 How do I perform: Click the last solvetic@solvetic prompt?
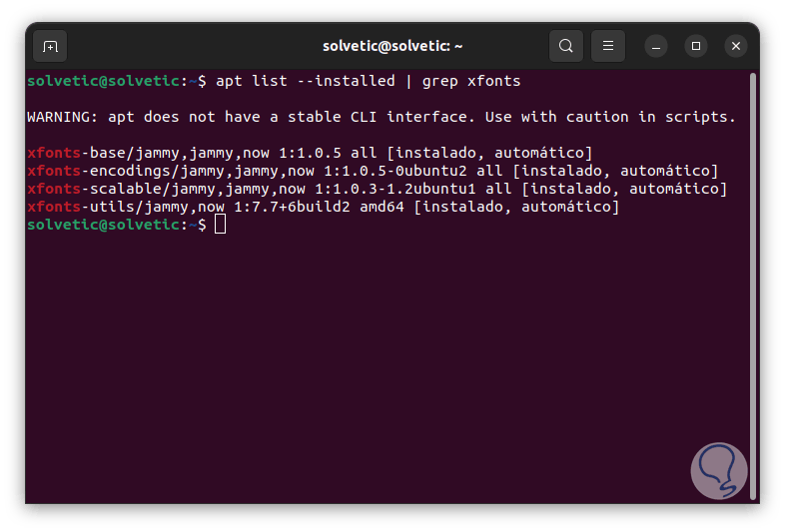104,225
